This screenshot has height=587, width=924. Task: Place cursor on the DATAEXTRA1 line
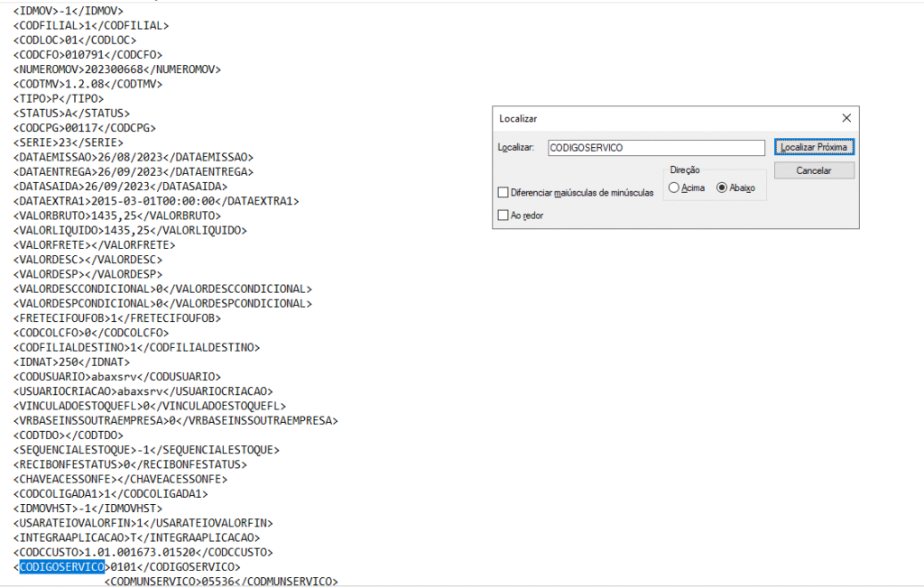click(155, 201)
